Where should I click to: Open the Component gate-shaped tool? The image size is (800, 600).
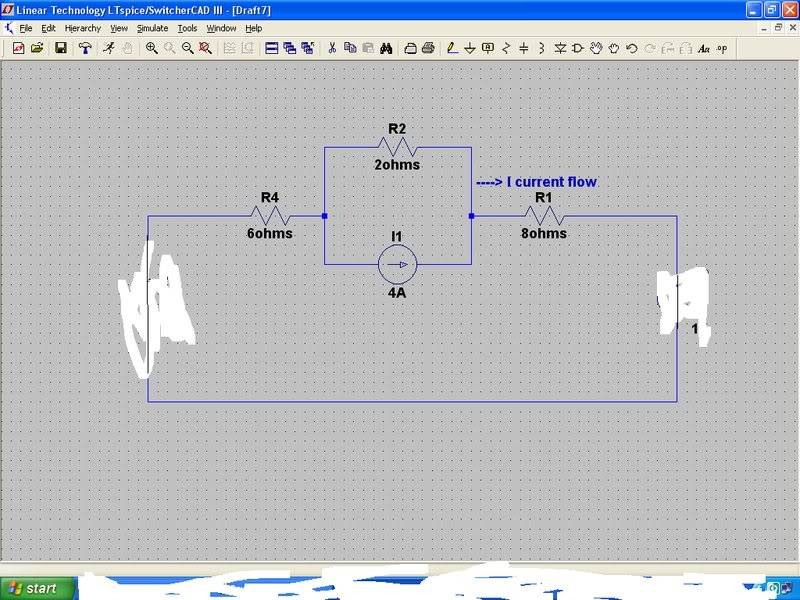point(578,48)
